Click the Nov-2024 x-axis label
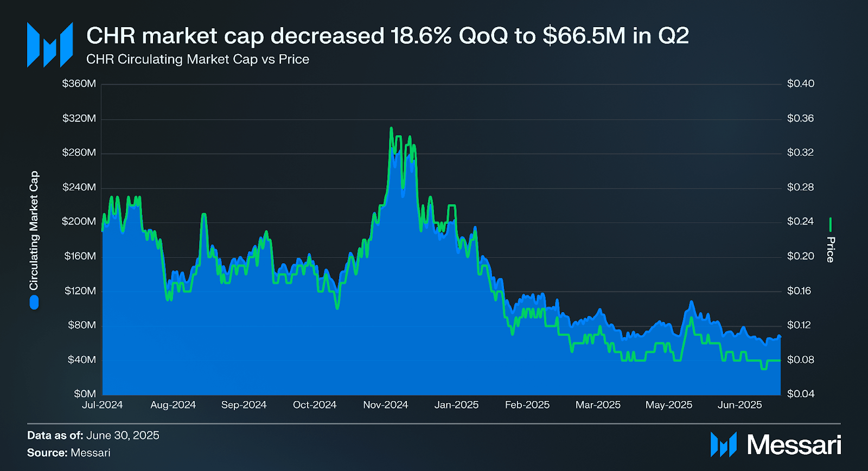Image resolution: width=868 pixels, height=471 pixels. [385, 405]
